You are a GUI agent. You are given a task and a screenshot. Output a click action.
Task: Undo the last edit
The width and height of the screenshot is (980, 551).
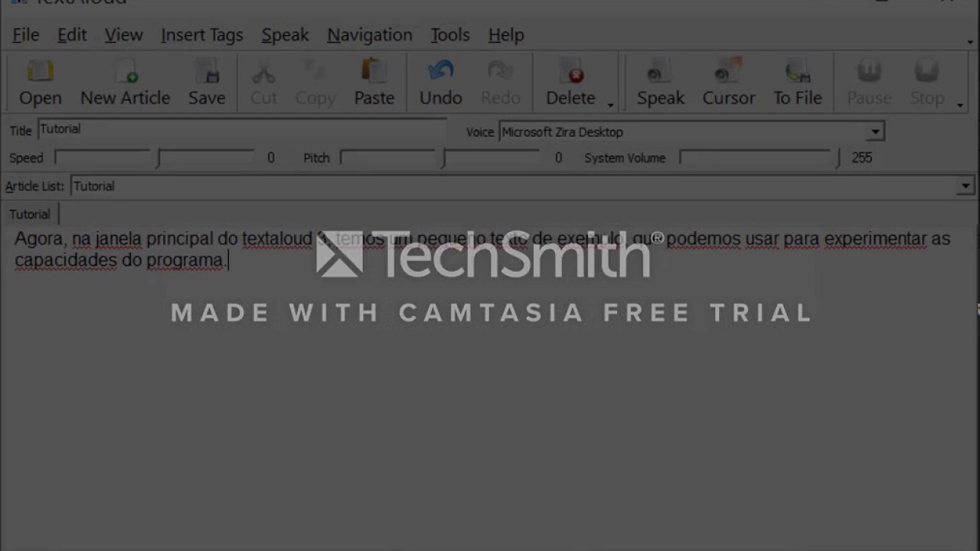click(x=440, y=83)
